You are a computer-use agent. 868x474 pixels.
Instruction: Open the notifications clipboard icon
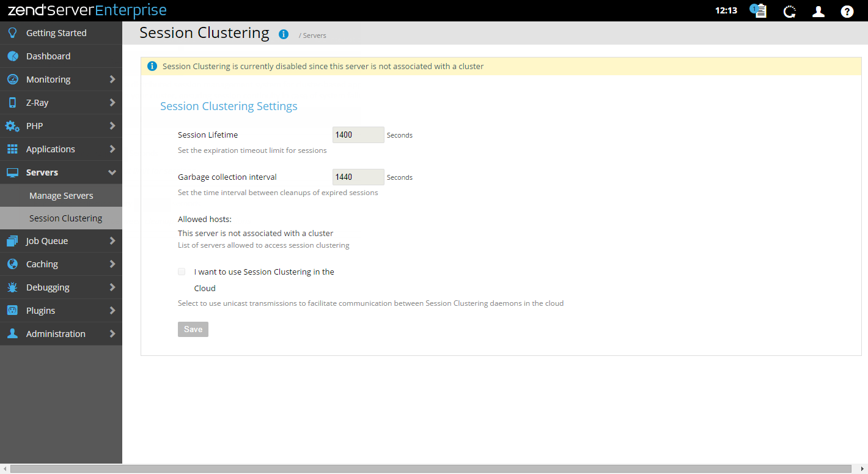(759, 11)
